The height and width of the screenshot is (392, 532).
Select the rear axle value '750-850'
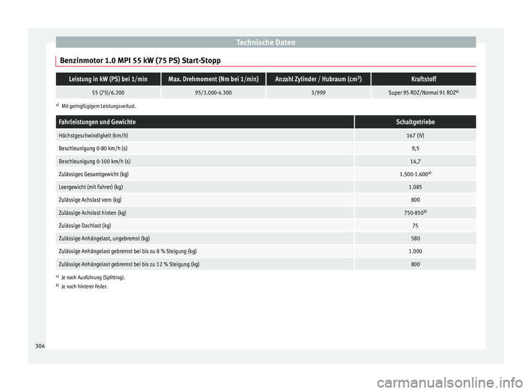coord(415,213)
